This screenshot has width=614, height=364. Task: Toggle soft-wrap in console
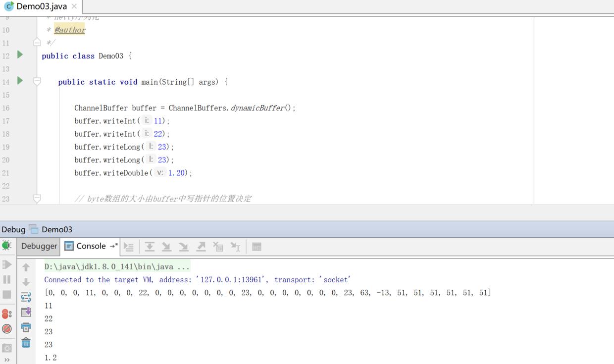pyautogui.click(x=26, y=297)
